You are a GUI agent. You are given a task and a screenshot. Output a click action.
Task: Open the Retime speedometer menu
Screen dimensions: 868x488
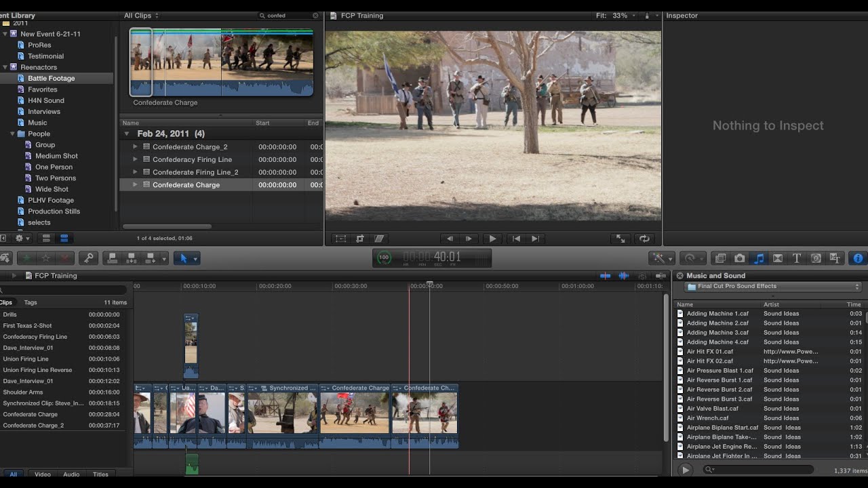pyautogui.click(x=693, y=258)
